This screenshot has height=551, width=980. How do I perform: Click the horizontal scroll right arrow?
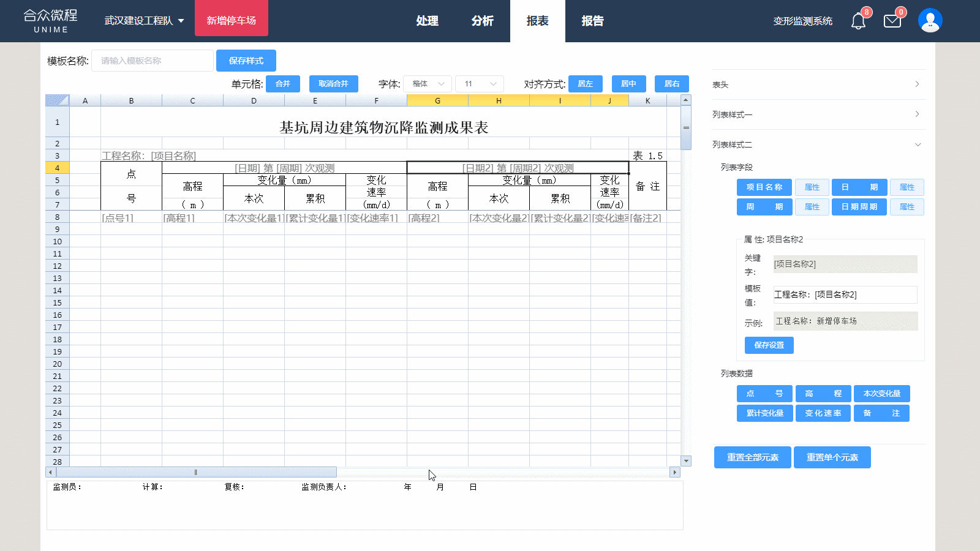click(674, 472)
